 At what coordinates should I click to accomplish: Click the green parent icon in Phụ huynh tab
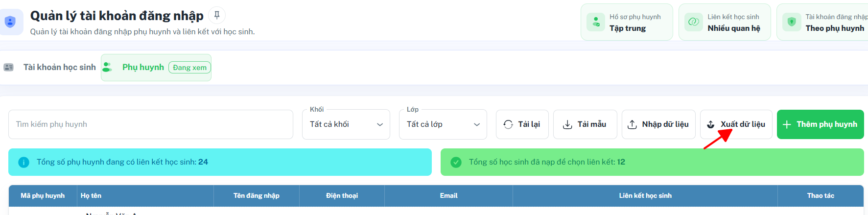click(107, 67)
